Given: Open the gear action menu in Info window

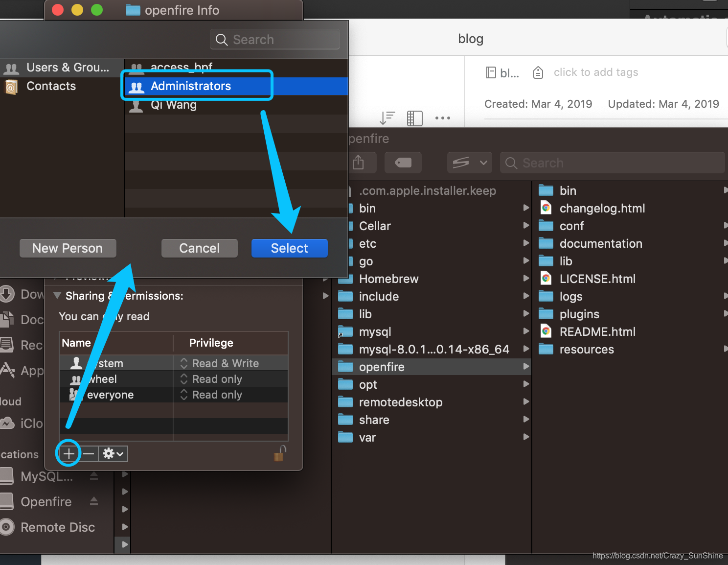Looking at the screenshot, I should click(113, 454).
